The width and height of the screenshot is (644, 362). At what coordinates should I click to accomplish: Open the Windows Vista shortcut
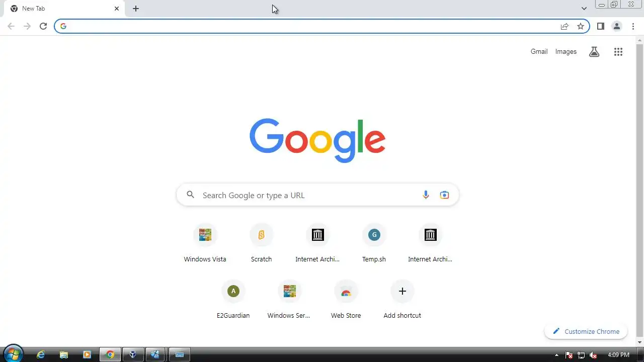click(205, 243)
